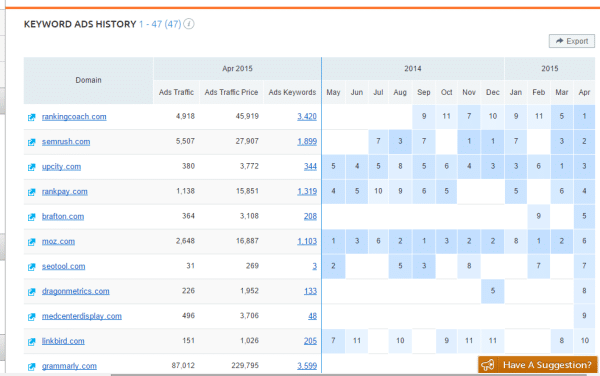This screenshot has height=376, width=600.
Task: Open the rankpay.com domain link
Action: [65, 191]
